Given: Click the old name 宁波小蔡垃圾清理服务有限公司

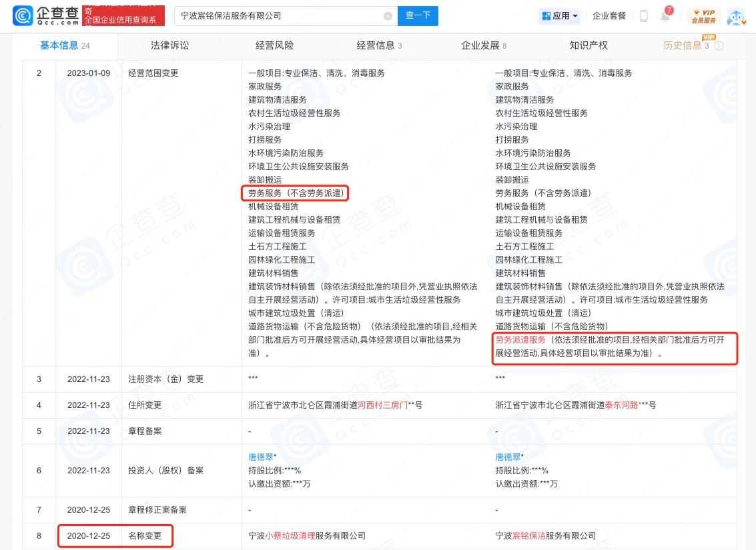Looking at the screenshot, I should click(307, 536).
